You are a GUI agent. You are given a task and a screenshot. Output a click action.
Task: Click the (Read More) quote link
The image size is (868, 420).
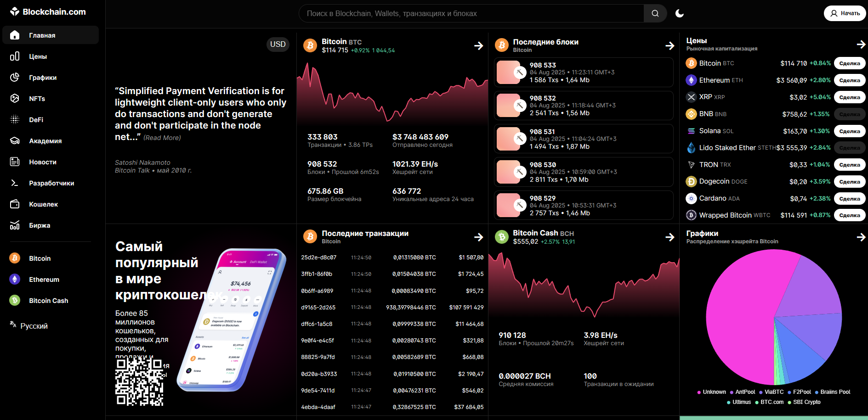(162, 138)
